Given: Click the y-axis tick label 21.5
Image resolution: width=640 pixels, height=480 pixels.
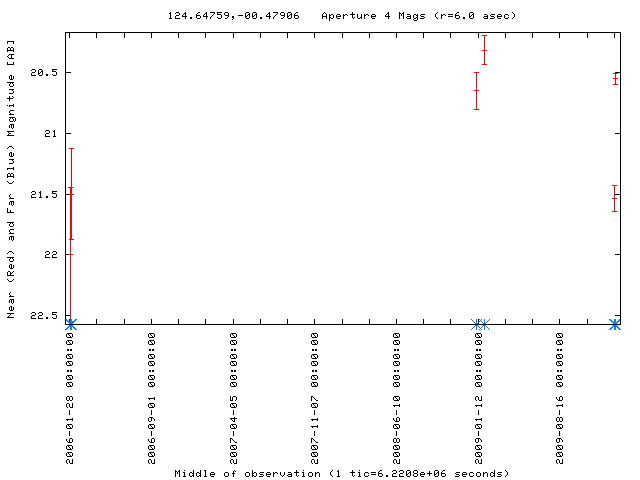Looking at the screenshot, I should pyautogui.click(x=44, y=194).
